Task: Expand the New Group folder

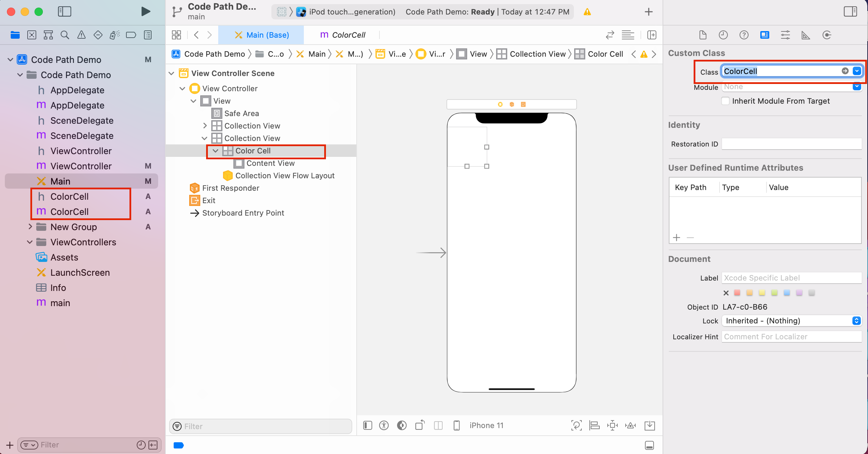Action: tap(30, 227)
